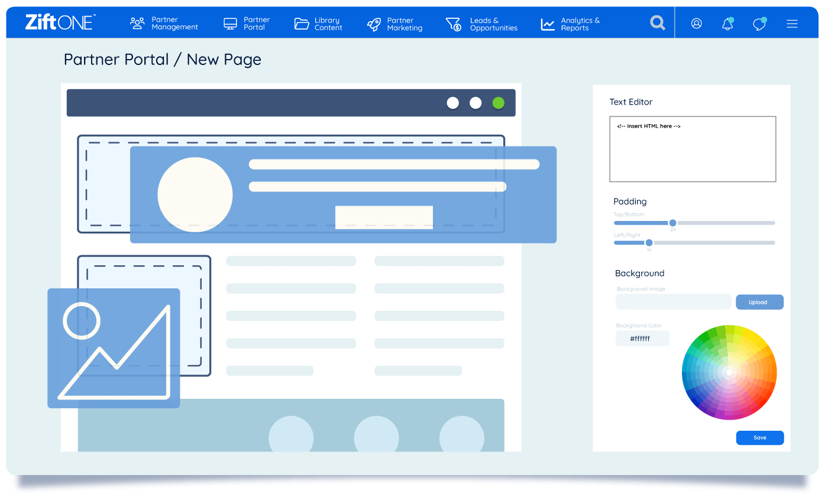
Task: Open the hamburger menu icon
Action: [792, 24]
